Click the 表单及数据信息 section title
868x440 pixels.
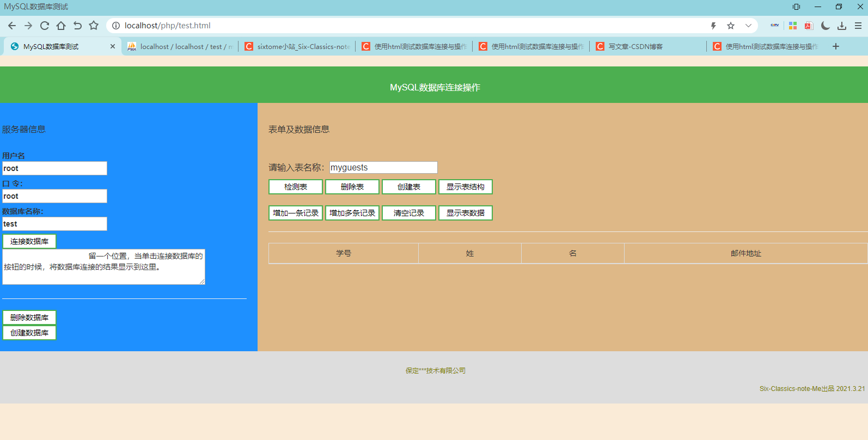pos(299,129)
